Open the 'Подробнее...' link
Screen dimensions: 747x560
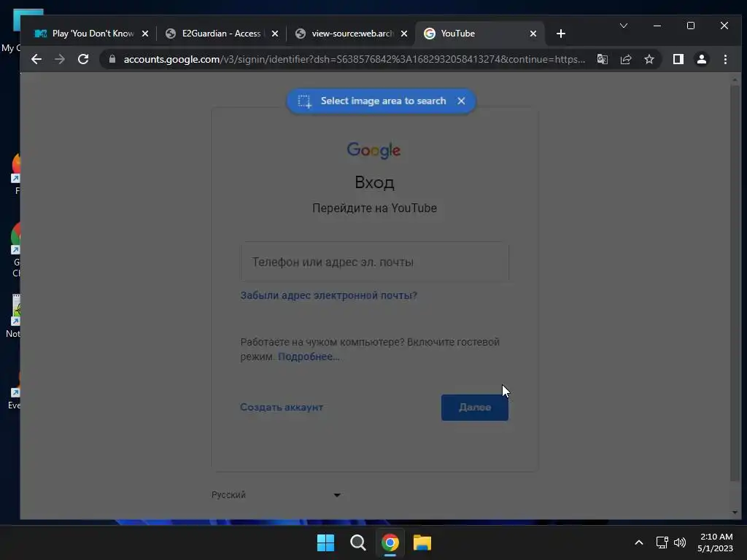[x=309, y=357]
